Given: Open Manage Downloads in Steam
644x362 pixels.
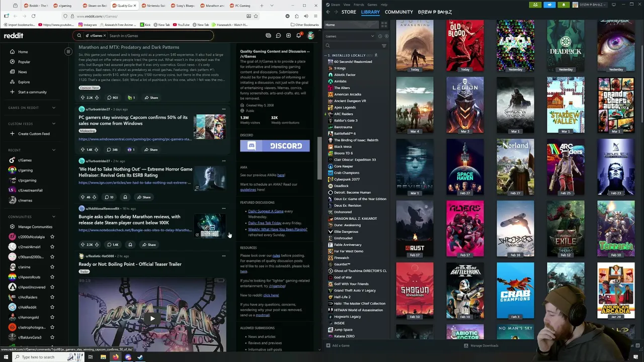Looking at the screenshot, I should click(x=481, y=345).
